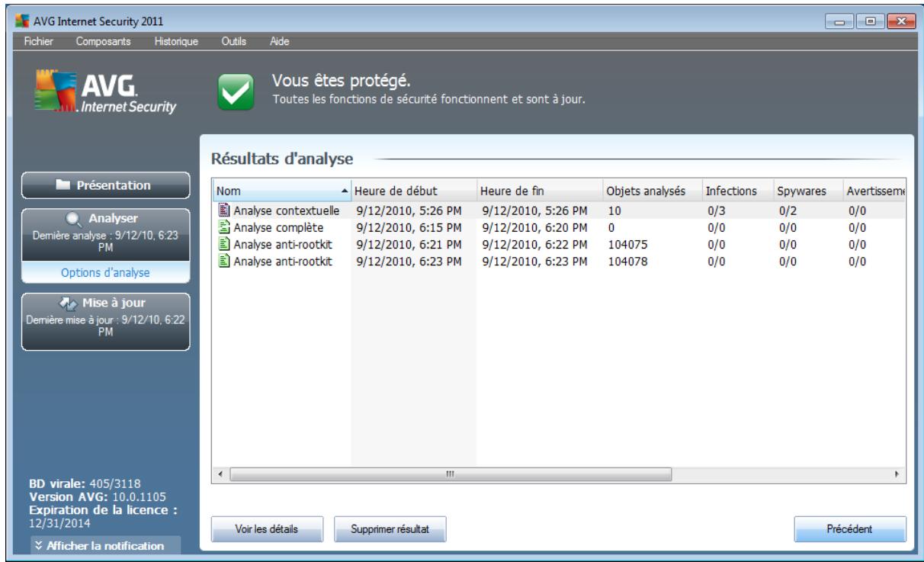
Task: Sort by Heure de début column
Action: (413, 191)
